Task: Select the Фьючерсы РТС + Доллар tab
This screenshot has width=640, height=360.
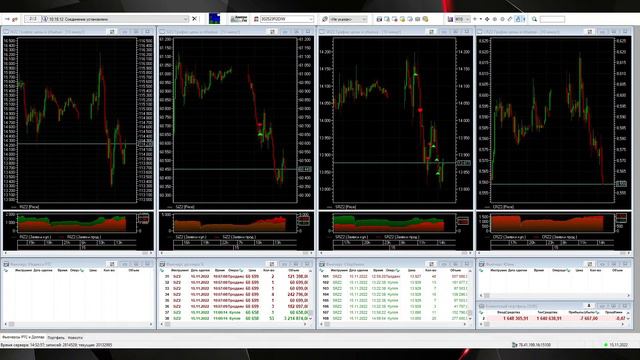Action: click(x=23, y=337)
